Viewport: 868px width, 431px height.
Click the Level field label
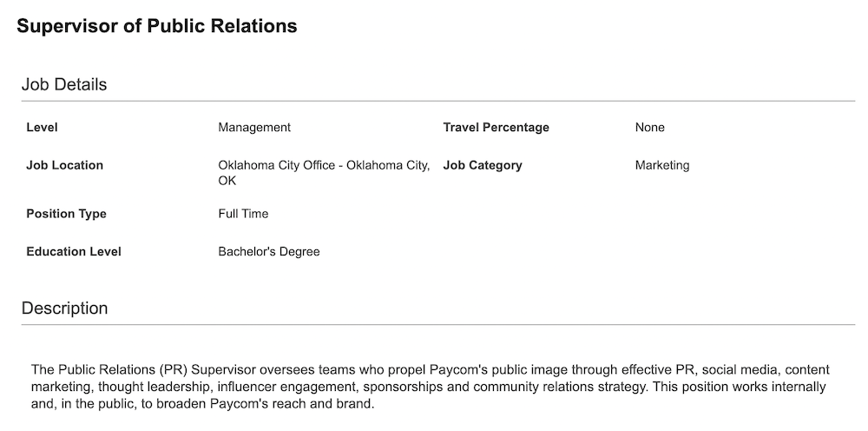(x=42, y=128)
